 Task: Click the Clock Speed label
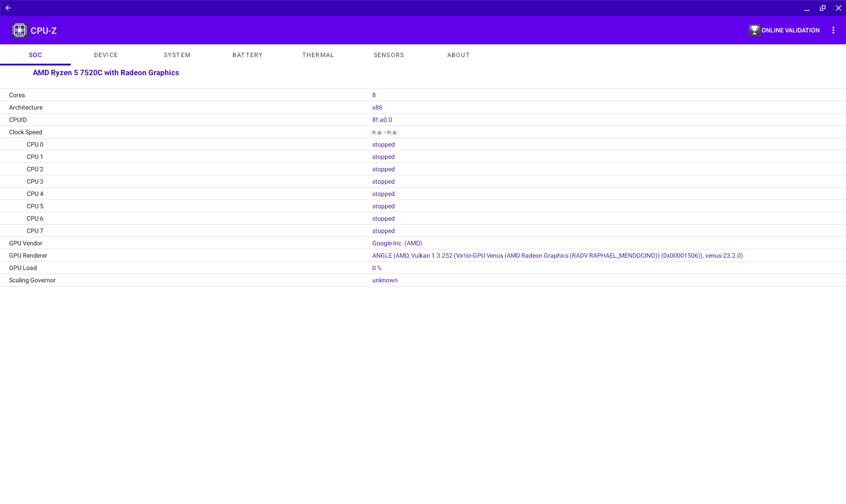[26, 132]
